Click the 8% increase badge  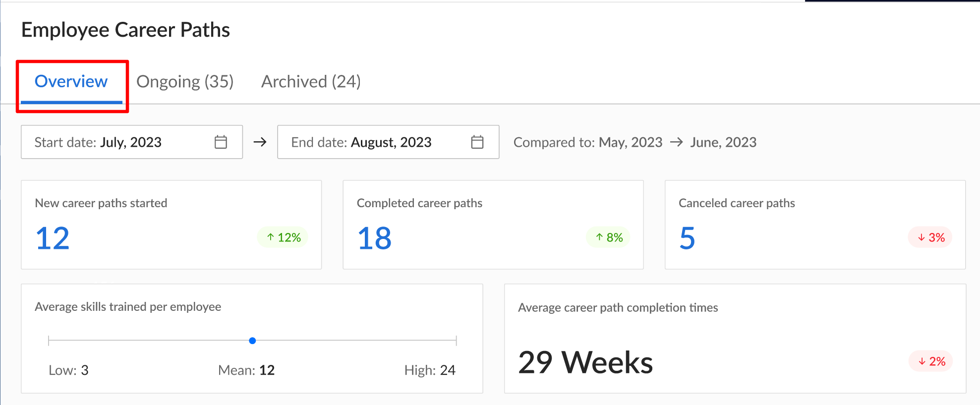point(608,237)
